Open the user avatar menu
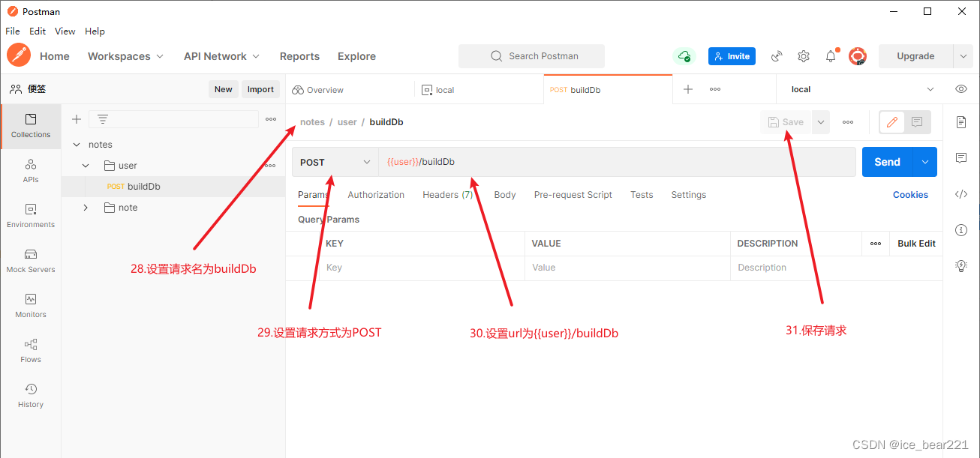Image resolution: width=980 pixels, height=458 pixels. (858, 56)
